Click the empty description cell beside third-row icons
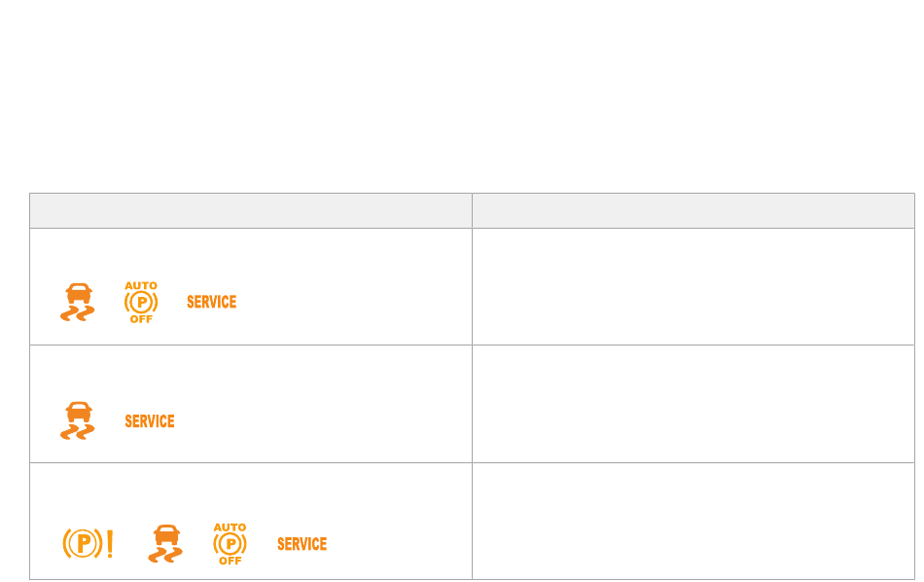924x582 pixels. click(693, 522)
